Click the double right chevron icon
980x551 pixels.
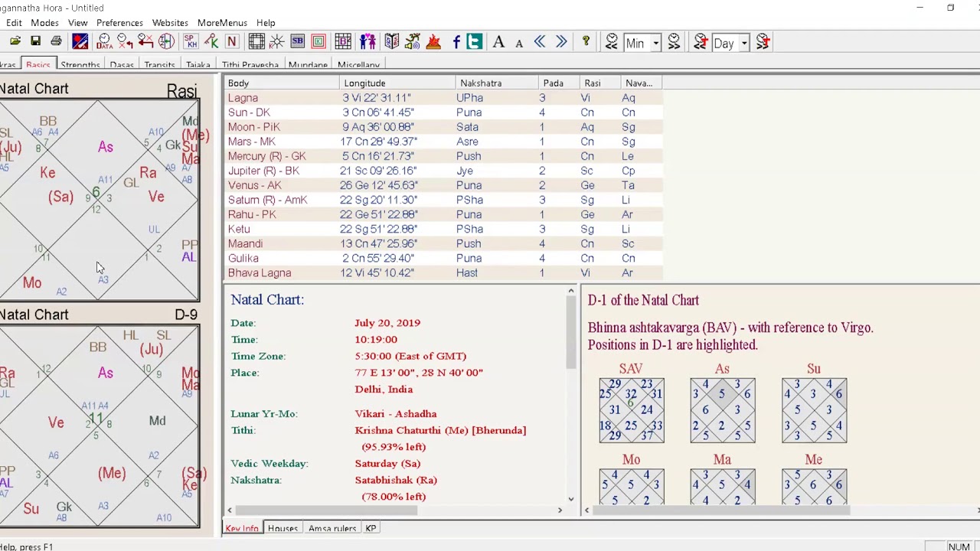point(560,42)
